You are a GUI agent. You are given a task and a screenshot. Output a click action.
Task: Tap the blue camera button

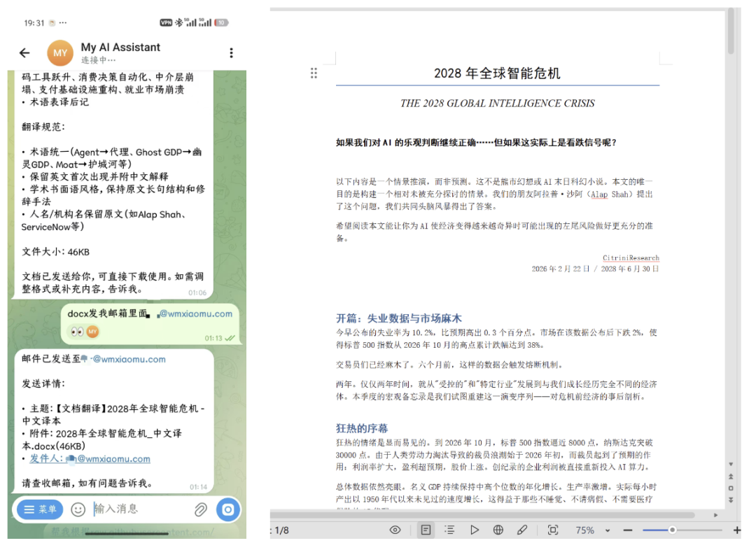[x=227, y=509]
